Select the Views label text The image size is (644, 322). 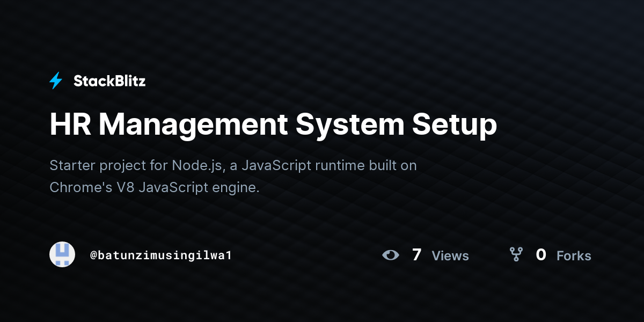click(450, 256)
